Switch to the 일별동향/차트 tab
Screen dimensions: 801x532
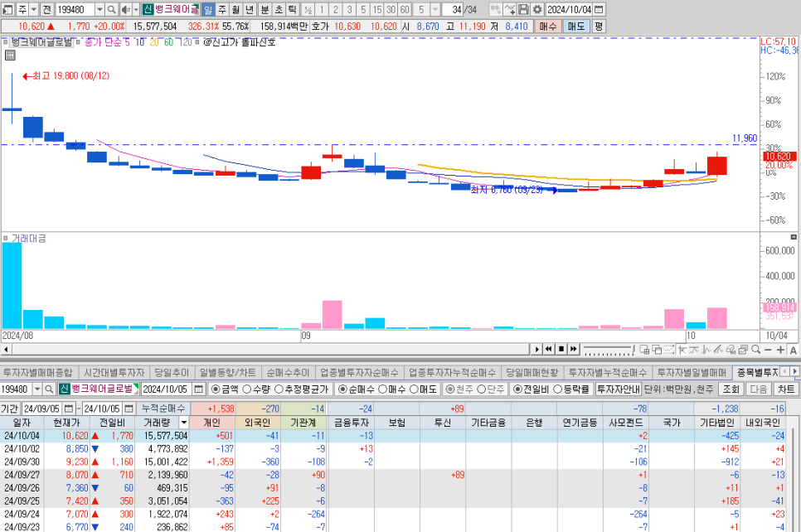[x=227, y=373]
